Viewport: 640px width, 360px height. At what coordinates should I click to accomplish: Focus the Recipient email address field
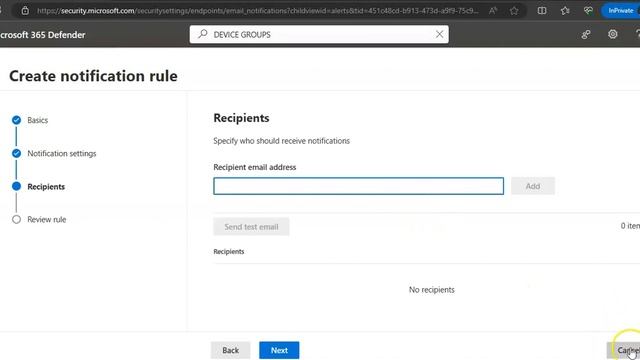coord(358,186)
